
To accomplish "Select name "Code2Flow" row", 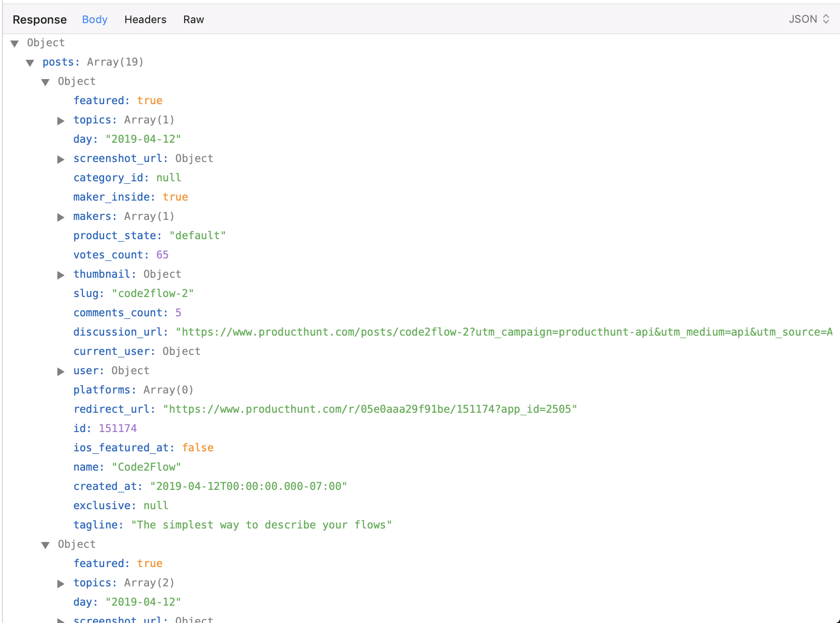I will (x=127, y=467).
